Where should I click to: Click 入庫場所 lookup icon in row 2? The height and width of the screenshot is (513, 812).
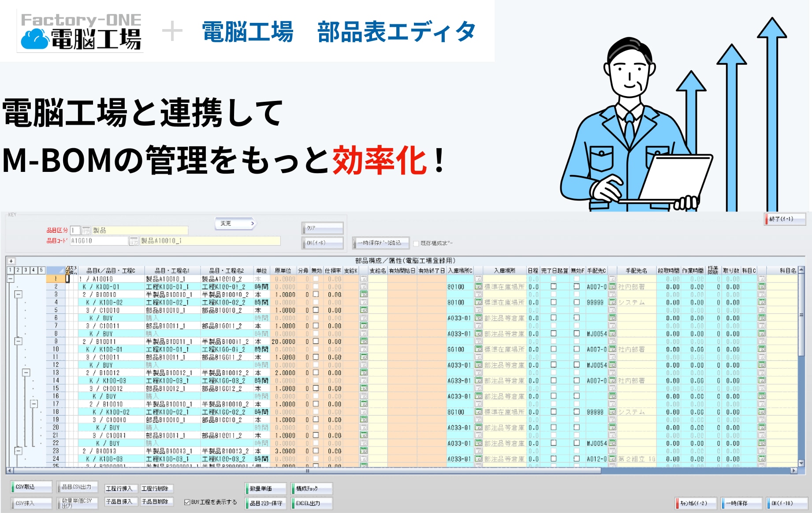click(478, 287)
